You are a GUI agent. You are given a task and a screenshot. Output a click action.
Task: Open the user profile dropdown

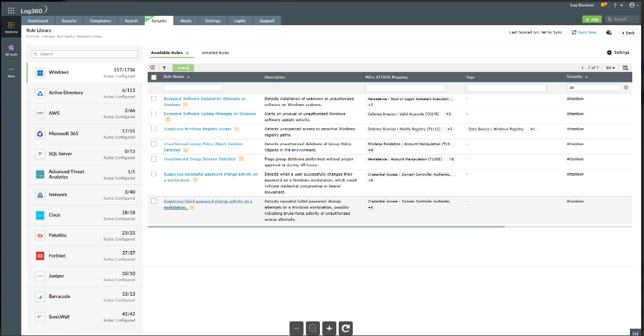click(633, 5)
